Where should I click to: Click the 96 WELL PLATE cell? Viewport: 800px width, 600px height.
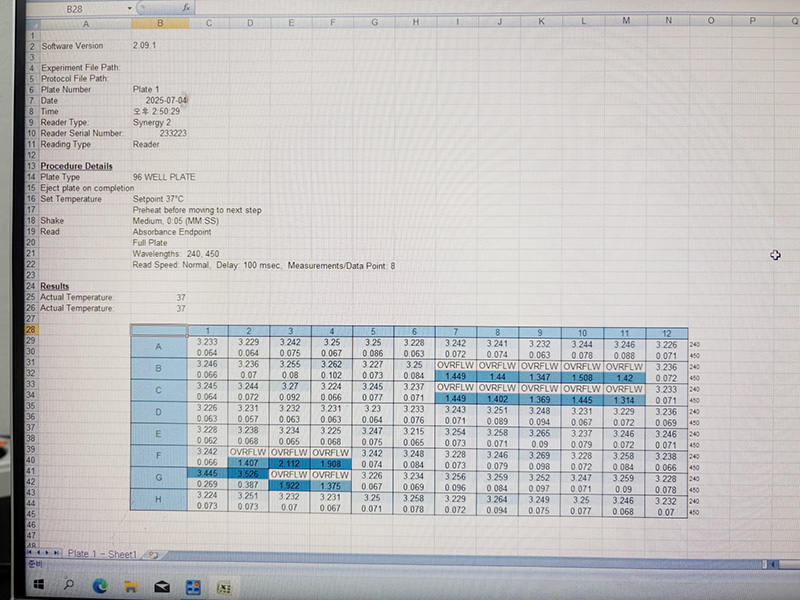tap(164, 177)
